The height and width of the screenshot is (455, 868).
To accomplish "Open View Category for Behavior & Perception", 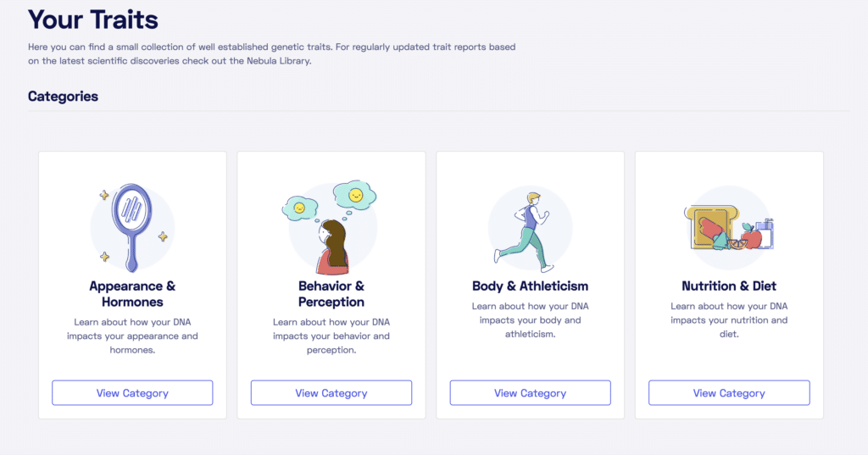I will (331, 393).
